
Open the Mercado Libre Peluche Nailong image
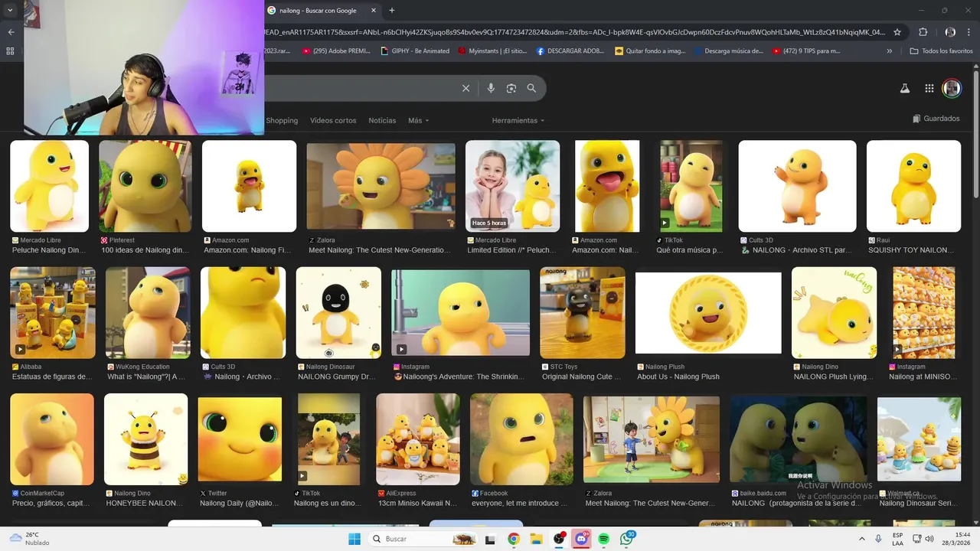click(x=49, y=186)
